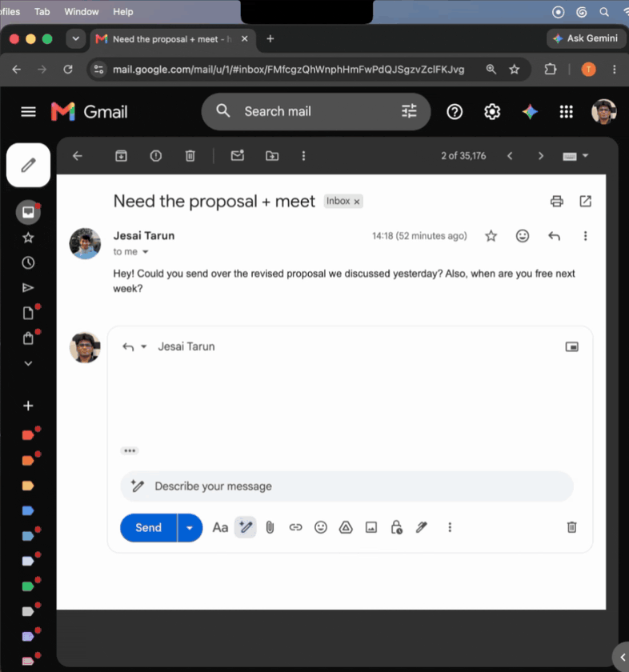Discard the draft reply
The width and height of the screenshot is (629, 672).
(572, 527)
